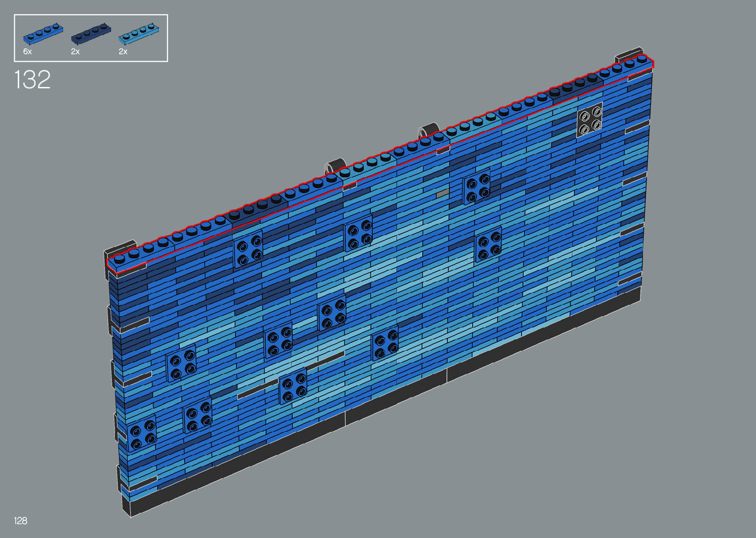Click the white 2x2 stud plate on wall

pyautogui.click(x=590, y=120)
